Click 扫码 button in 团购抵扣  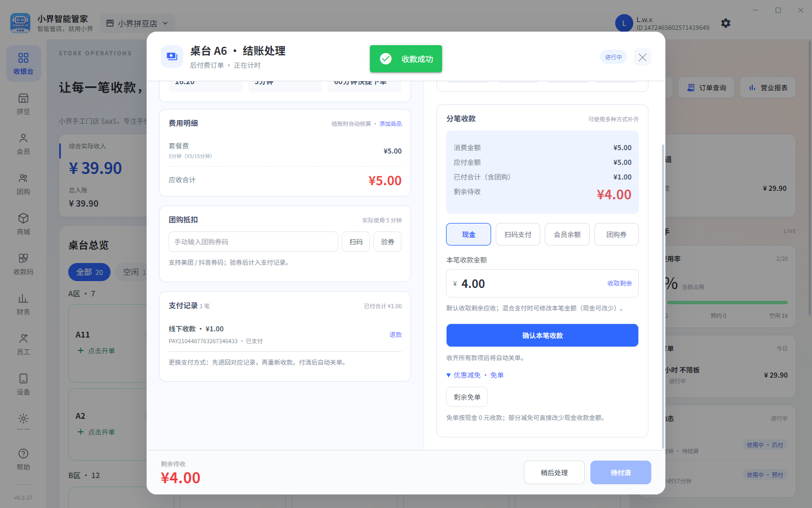(356, 242)
